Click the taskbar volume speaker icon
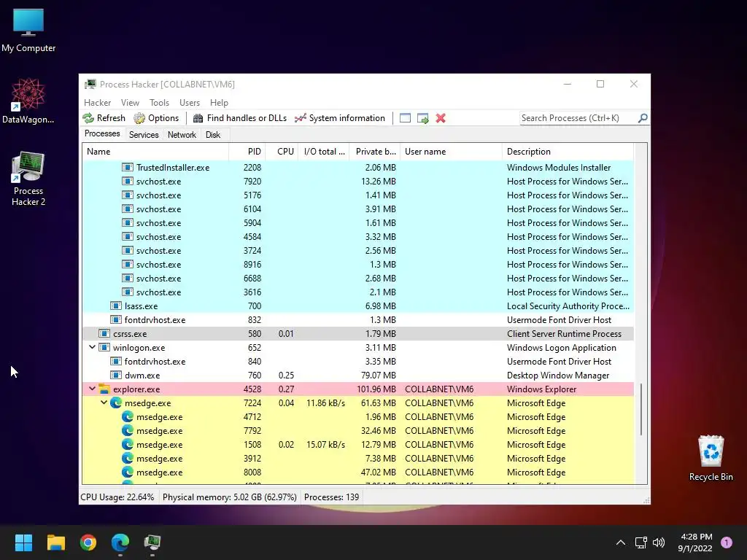The width and height of the screenshot is (747, 560). pos(659,542)
